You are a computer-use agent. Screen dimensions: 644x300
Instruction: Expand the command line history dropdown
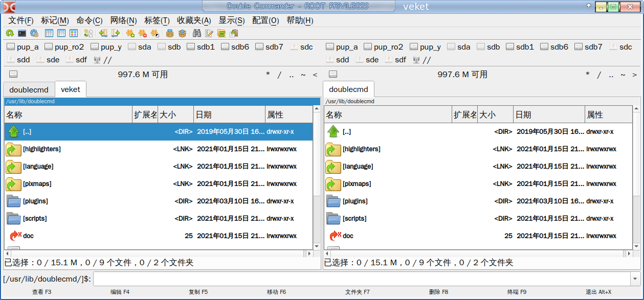pyautogui.click(x=635, y=279)
